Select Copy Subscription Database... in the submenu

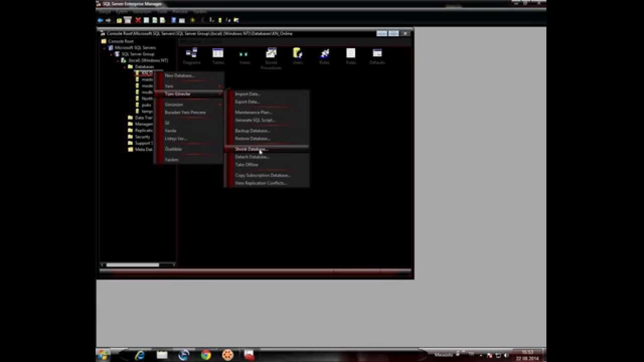tap(267, 175)
